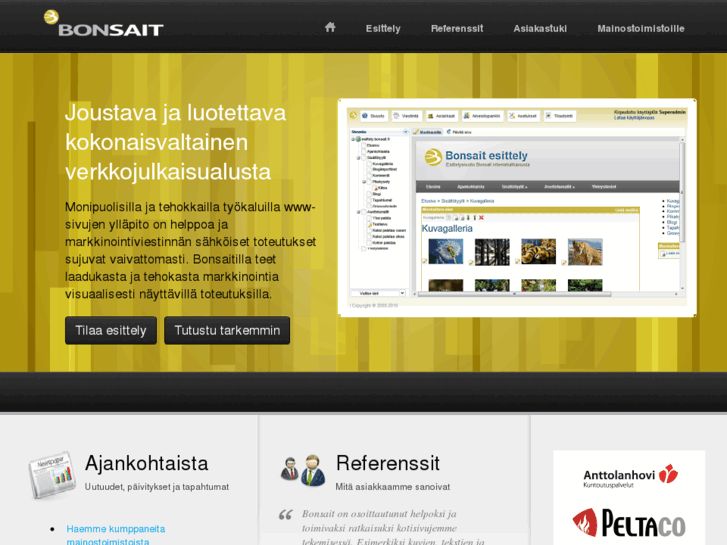Click the newspaper icon beside Ajankohtaista
This screenshot has width=727, height=545.
coord(52,474)
